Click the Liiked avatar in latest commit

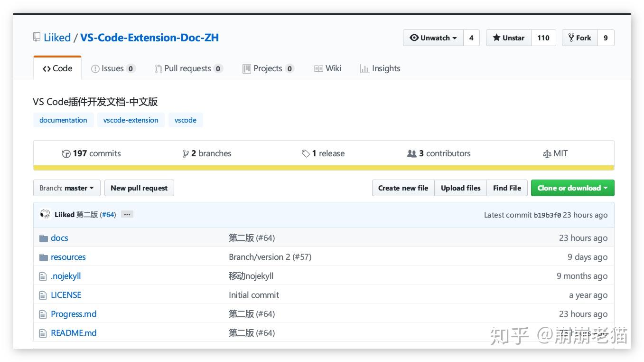(x=46, y=214)
